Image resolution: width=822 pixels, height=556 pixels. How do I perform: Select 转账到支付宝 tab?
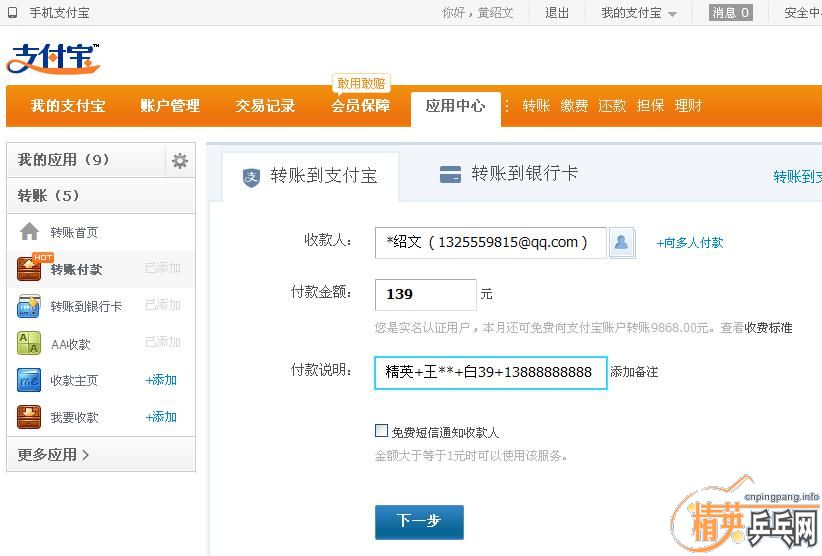pyautogui.click(x=310, y=176)
